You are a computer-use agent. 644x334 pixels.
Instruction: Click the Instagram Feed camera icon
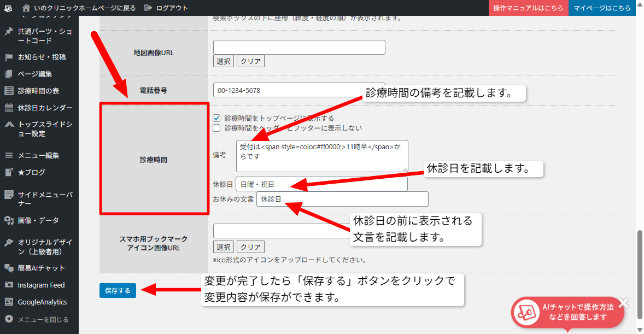pos(9,285)
